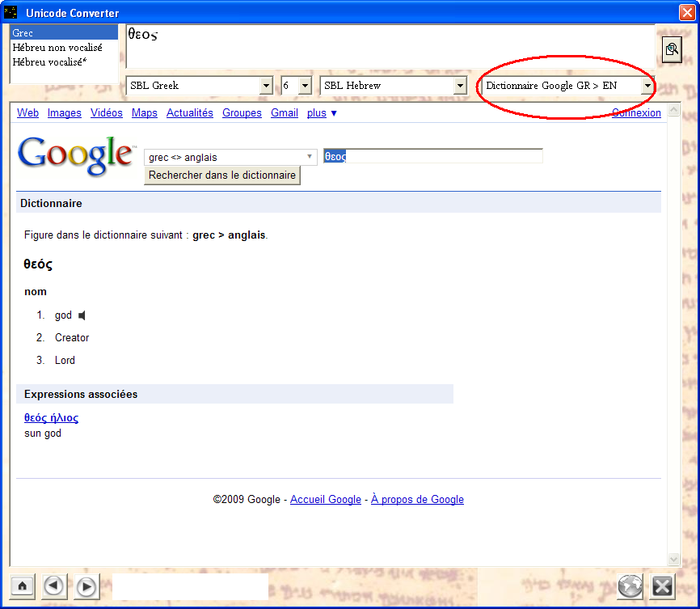Open the Accueil Google link
The width and height of the screenshot is (700, 609).
(x=326, y=500)
